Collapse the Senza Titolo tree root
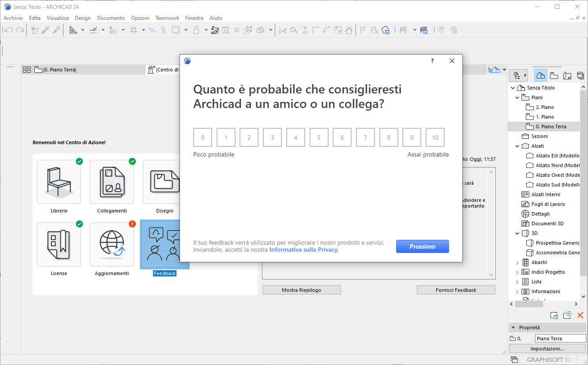 pyautogui.click(x=513, y=88)
